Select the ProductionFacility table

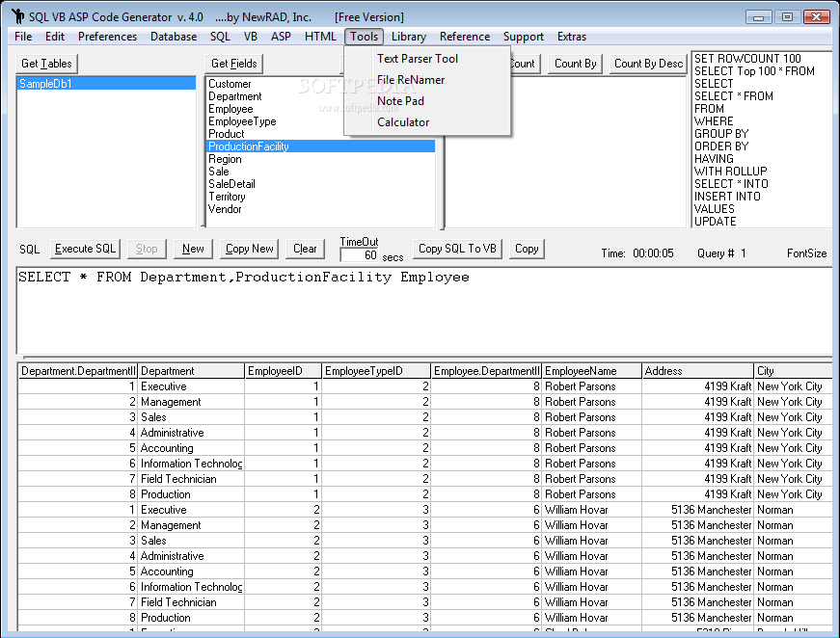click(x=320, y=146)
